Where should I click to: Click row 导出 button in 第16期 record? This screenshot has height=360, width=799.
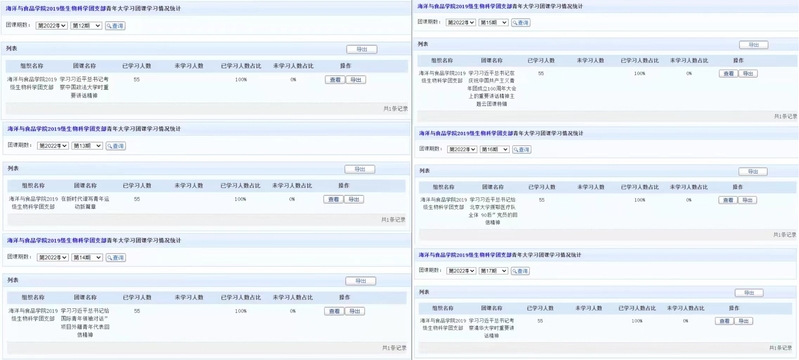coord(748,200)
